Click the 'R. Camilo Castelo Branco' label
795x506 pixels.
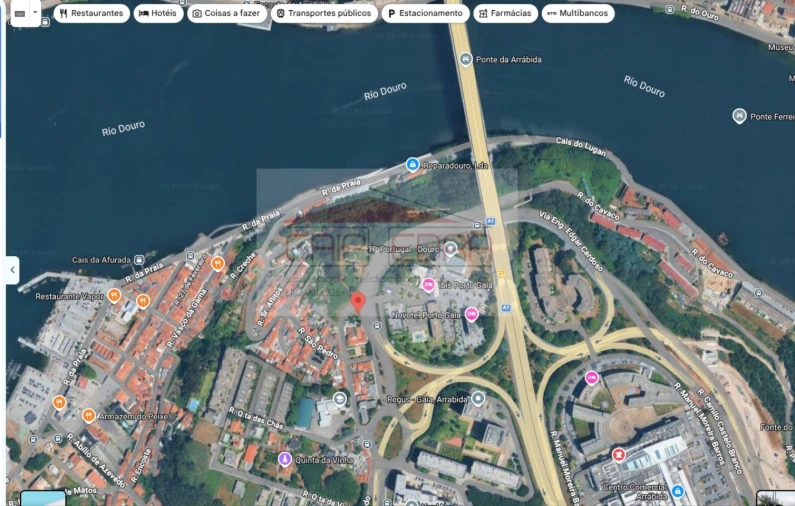pos(719,431)
